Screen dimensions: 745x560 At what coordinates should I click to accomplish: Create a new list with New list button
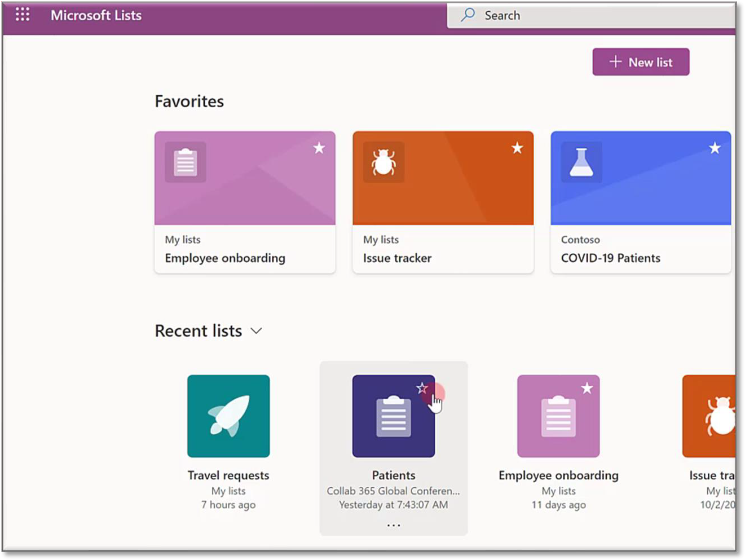641,62
